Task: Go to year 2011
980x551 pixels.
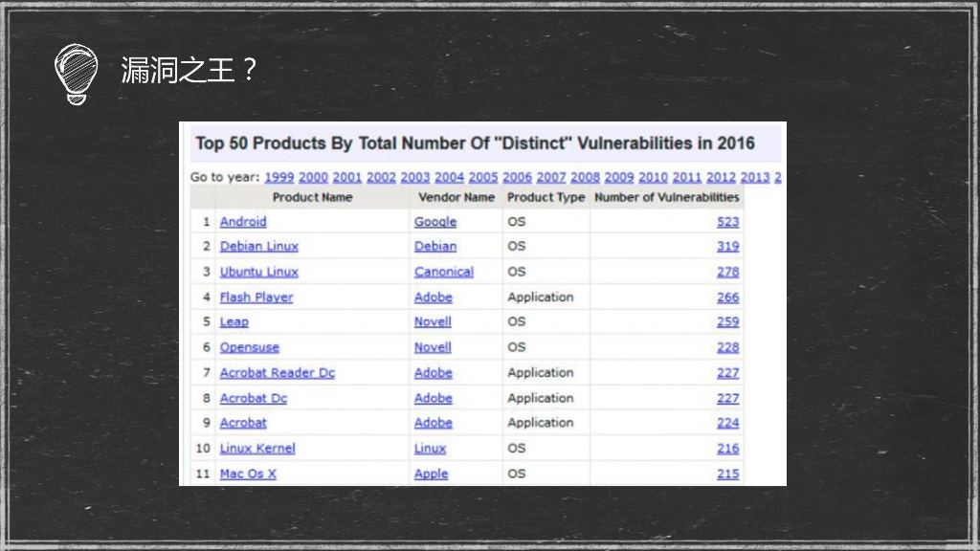Action: point(687,177)
